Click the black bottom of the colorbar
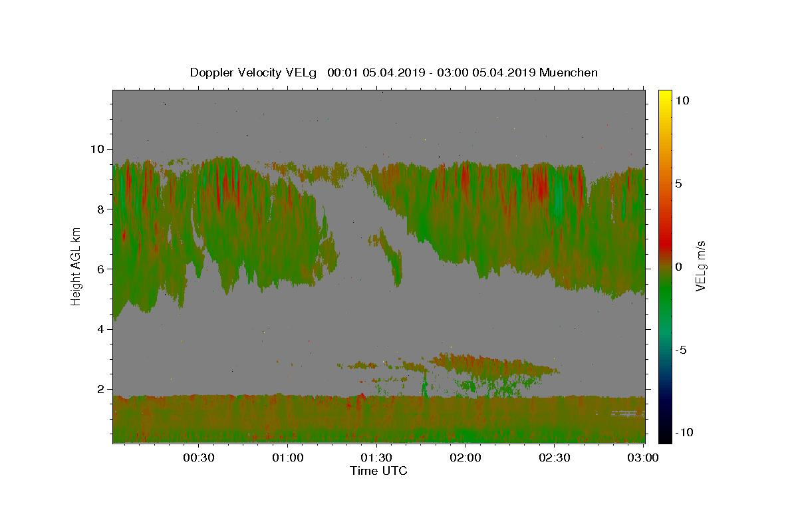The image size is (798, 532). [665, 436]
